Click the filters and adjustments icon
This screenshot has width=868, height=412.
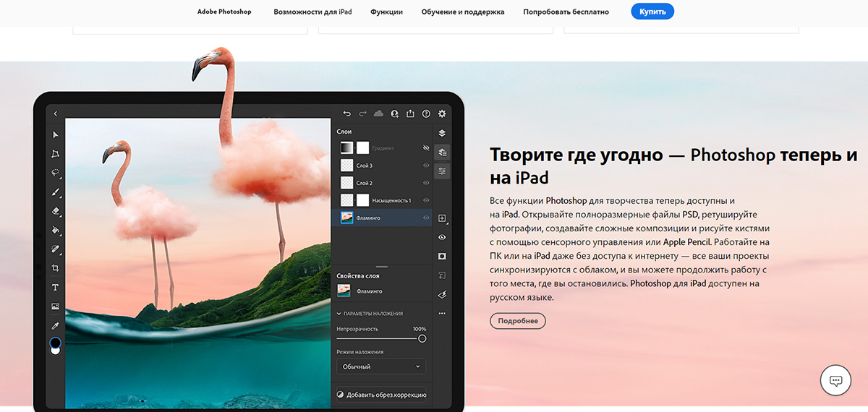click(x=442, y=294)
